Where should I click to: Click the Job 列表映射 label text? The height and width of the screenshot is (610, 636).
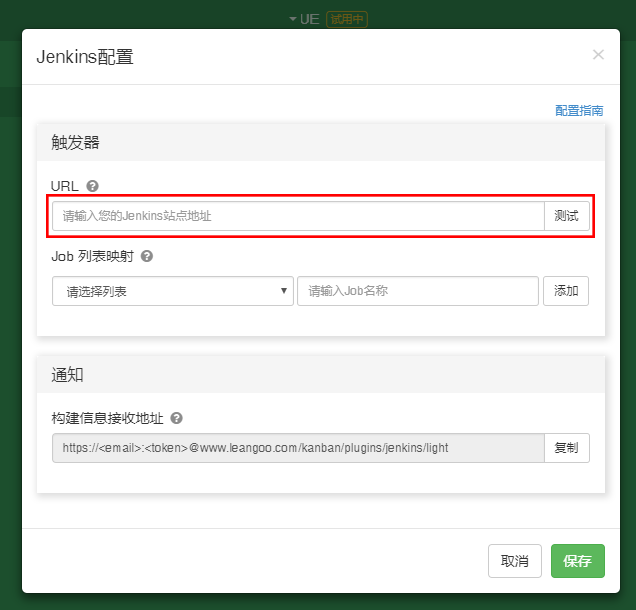pyautogui.click(x=93, y=256)
